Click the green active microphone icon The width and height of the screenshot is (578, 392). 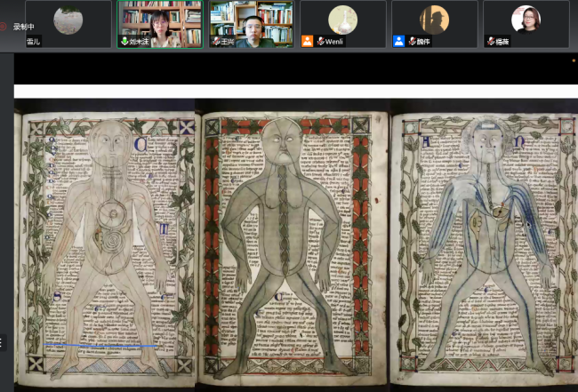click(124, 41)
